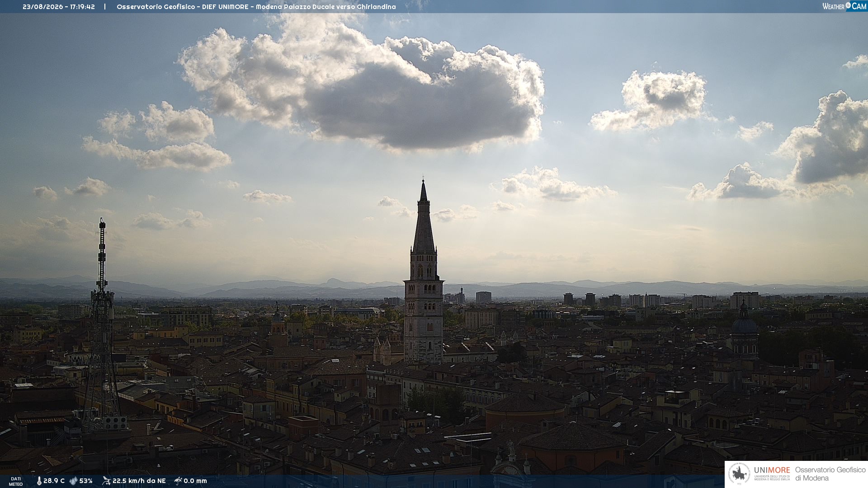Click the rain umbrella precipitation icon
The height and width of the screenshot is (488, 868).
[178, 481]
